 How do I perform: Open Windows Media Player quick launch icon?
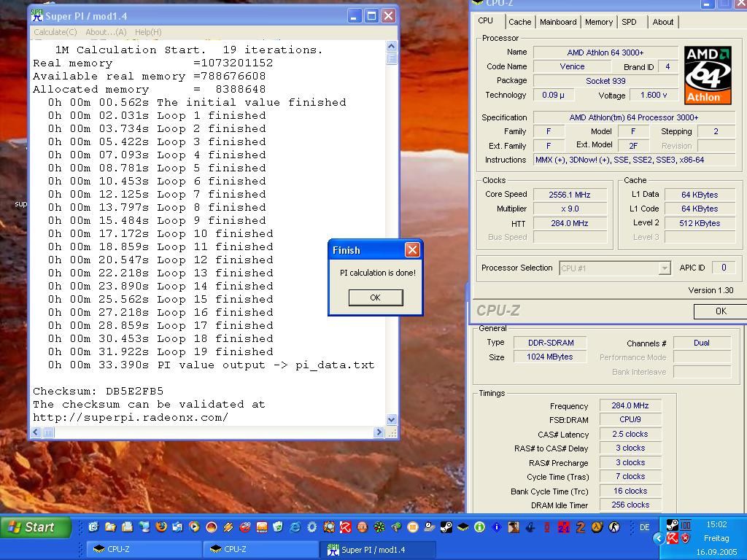194,526
